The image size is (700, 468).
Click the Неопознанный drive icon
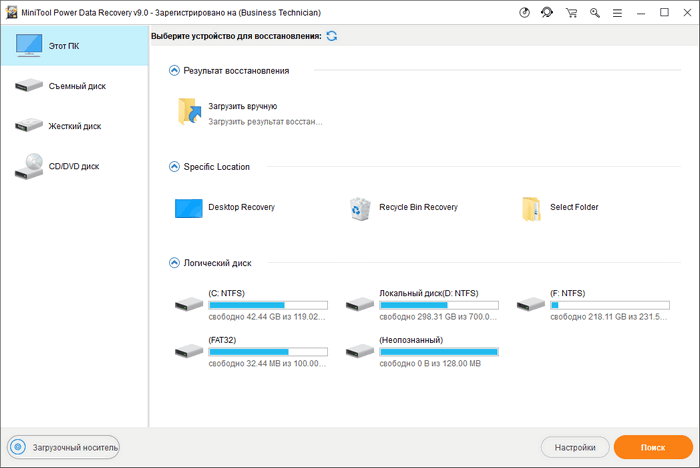360,351
